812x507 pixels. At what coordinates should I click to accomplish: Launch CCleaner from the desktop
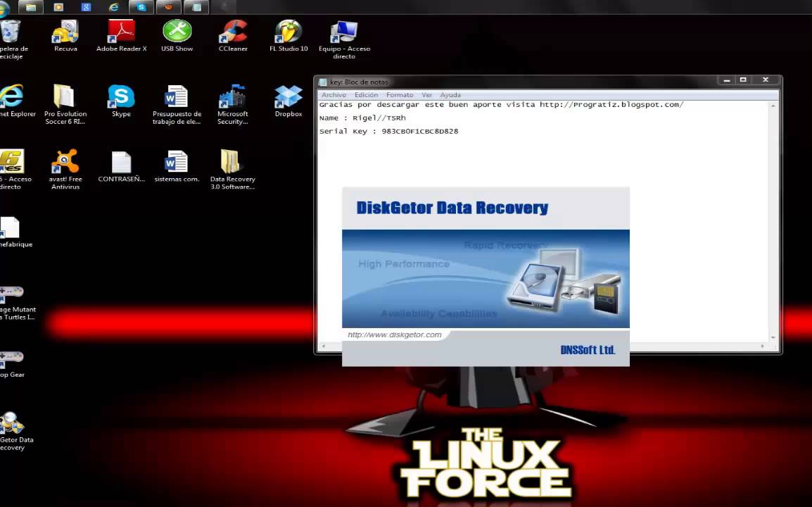pyautogui.click(x=233, y=36)
